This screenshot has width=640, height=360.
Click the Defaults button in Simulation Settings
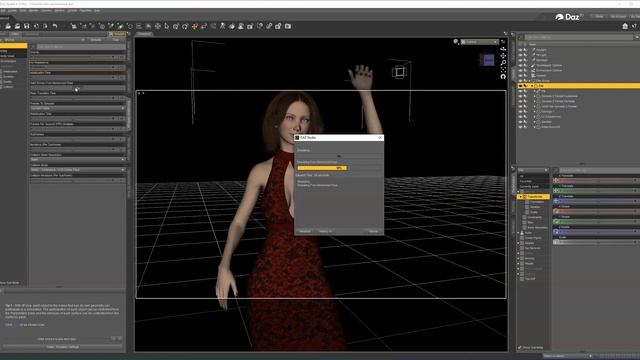tap(96, 40)
